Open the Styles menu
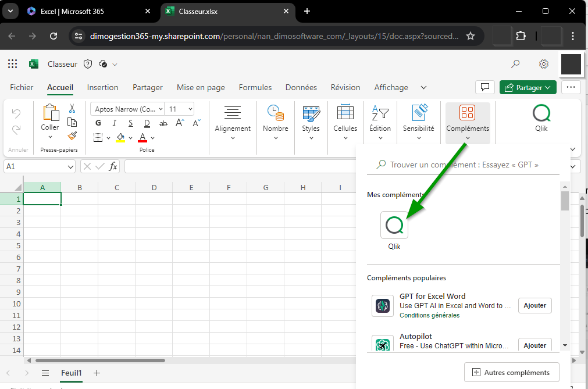The width and height of the screenshot is (588, 389). (x=311, y=123)
